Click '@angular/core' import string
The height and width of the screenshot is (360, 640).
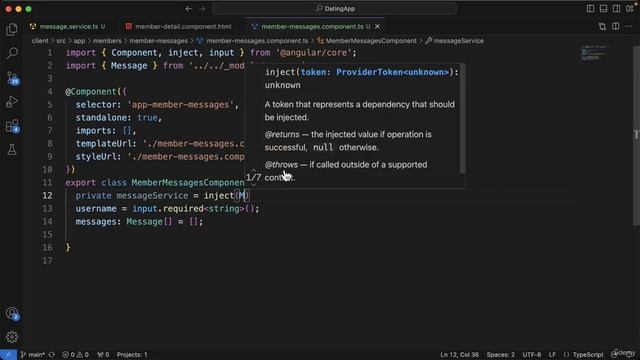[x=314, y=53]
